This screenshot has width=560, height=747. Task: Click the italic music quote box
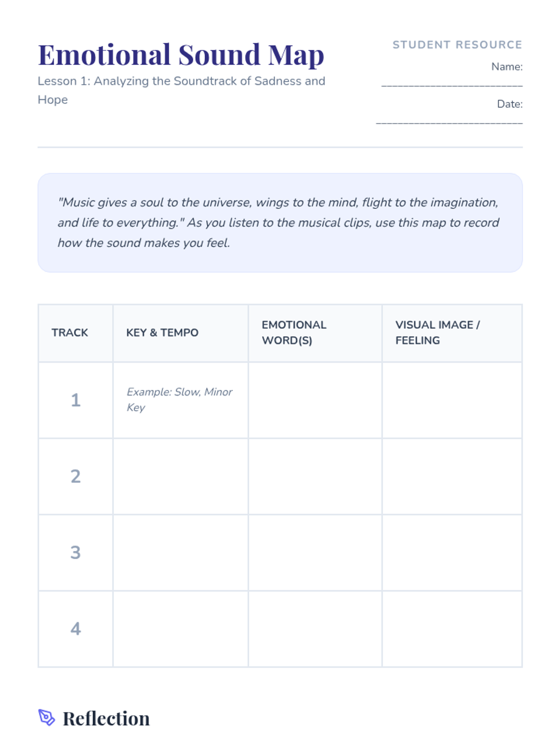point(280,223)
